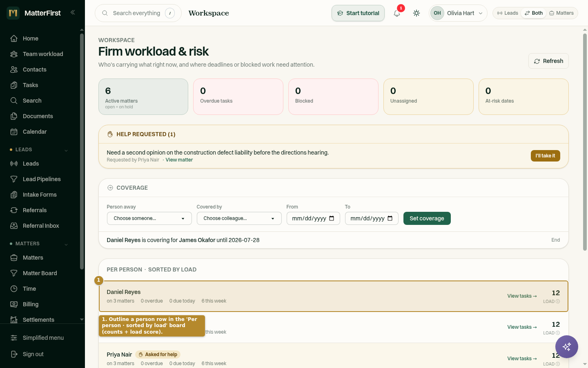
Task: Open Overdue tasks stat card
Action: tap(238, 96)
